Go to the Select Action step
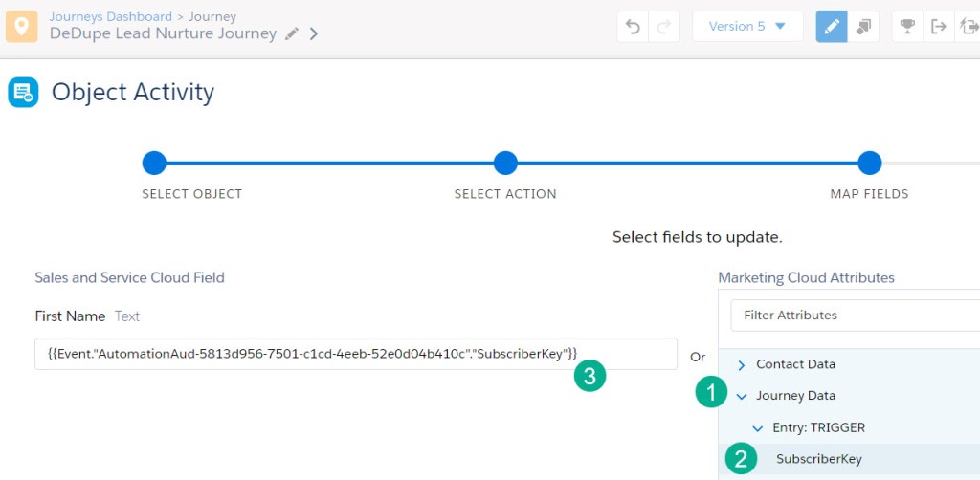 tap(505, 163)
